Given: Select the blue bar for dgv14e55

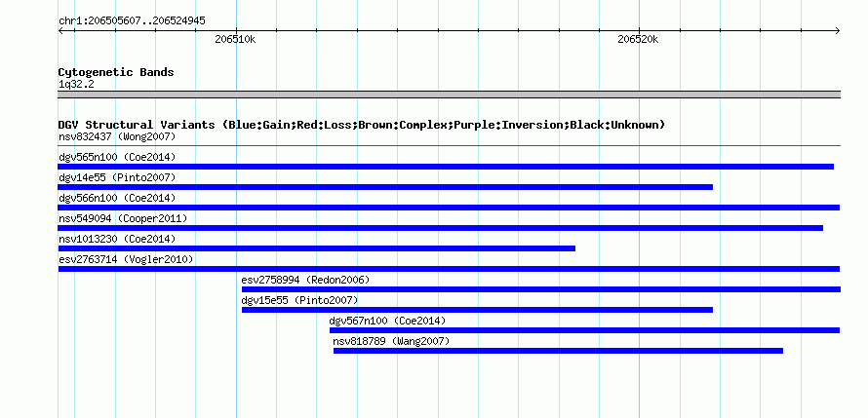Looking at the screenshot, I should (x=385, y=187).
